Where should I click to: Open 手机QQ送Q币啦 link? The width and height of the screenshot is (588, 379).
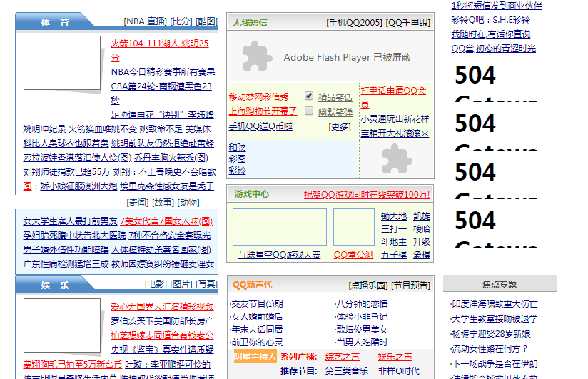pyautogui.click(x=260, y=126)
